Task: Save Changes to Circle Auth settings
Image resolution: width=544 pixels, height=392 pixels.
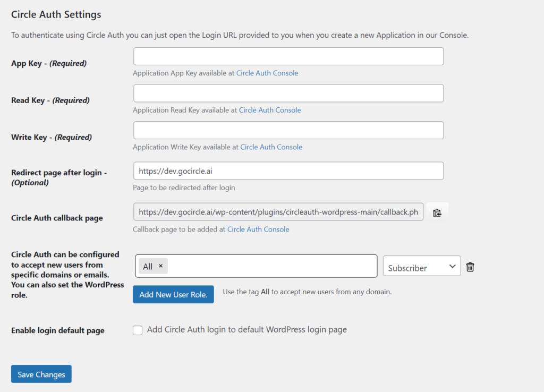Action: [41, 374]
